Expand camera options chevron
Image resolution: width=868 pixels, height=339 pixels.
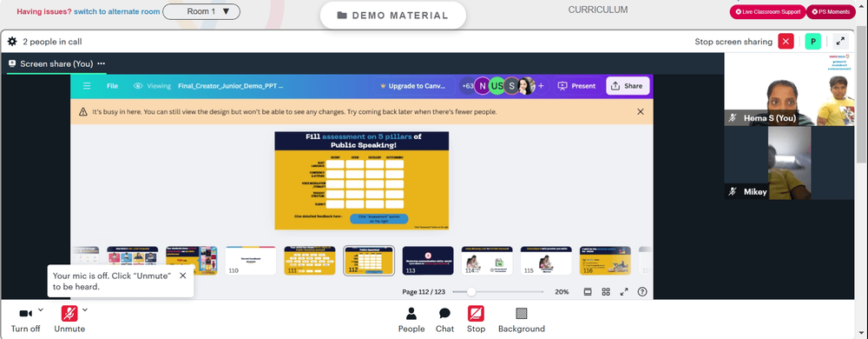click(x=41, y=309)
